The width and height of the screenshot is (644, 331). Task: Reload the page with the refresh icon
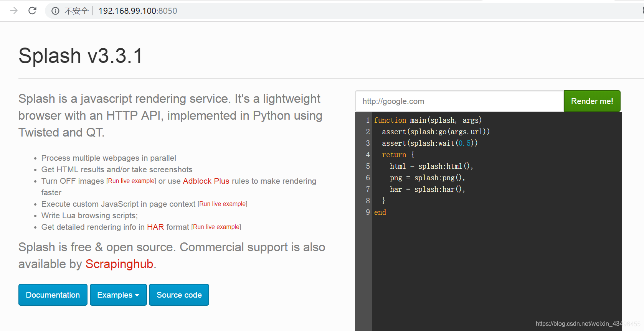coord(32,10)
